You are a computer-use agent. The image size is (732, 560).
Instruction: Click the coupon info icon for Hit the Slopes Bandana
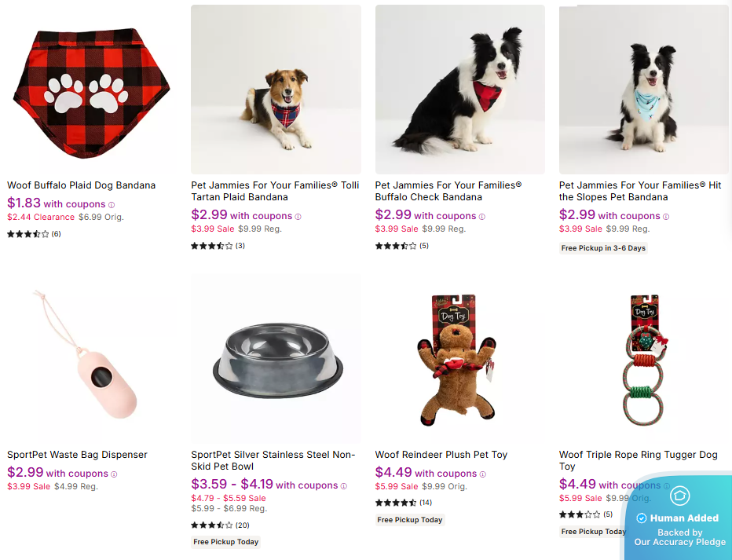click(666, 216)
